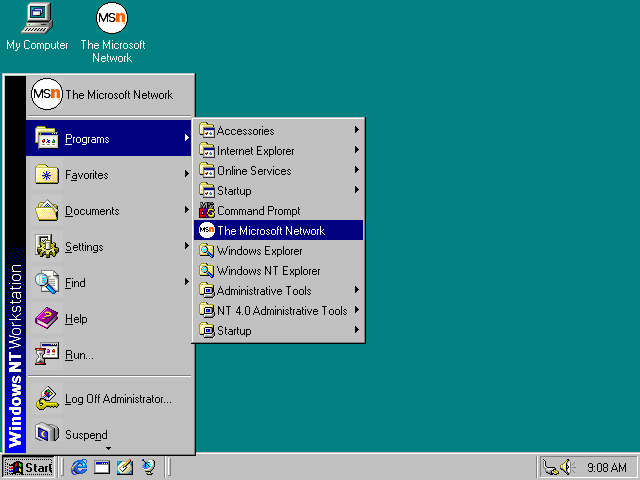The image size is (640, 480).
Task: Open View Channels satellite dish icon
Action: 148,467
